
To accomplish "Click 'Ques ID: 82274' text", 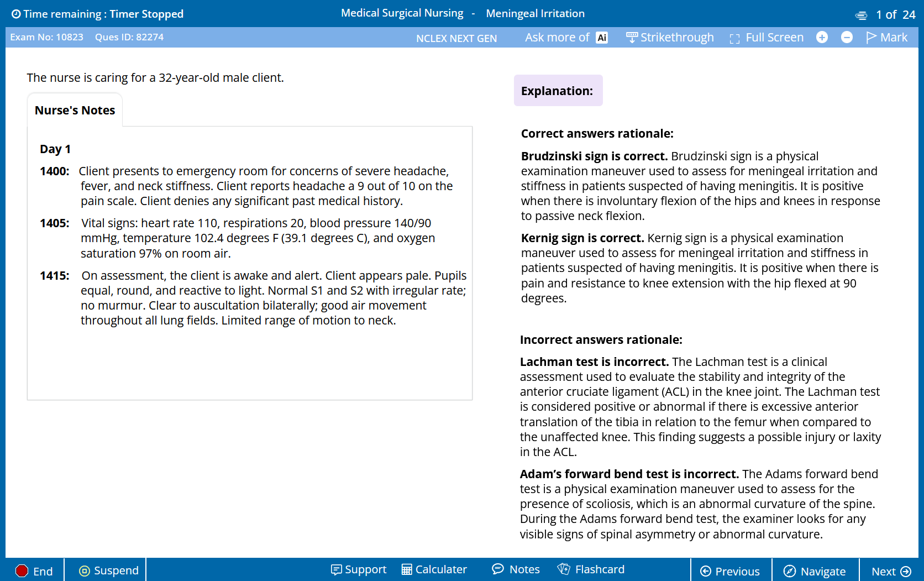I will pos(129,37).
